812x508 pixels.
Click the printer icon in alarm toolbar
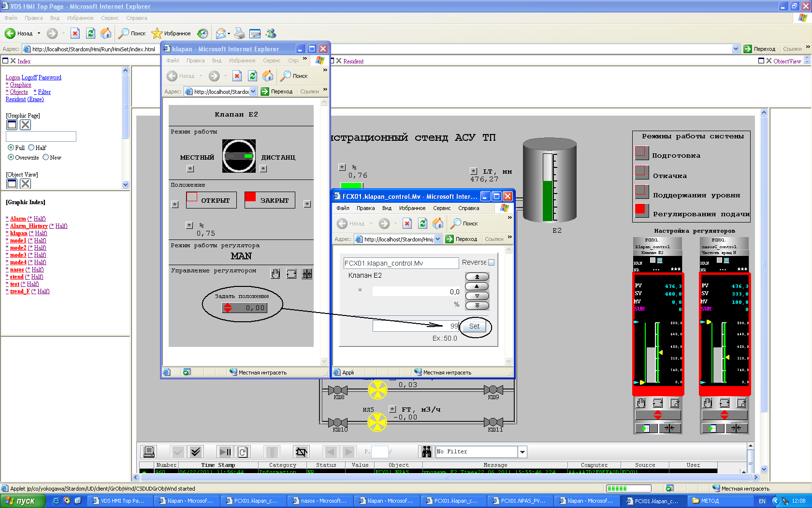coord(149,452)
